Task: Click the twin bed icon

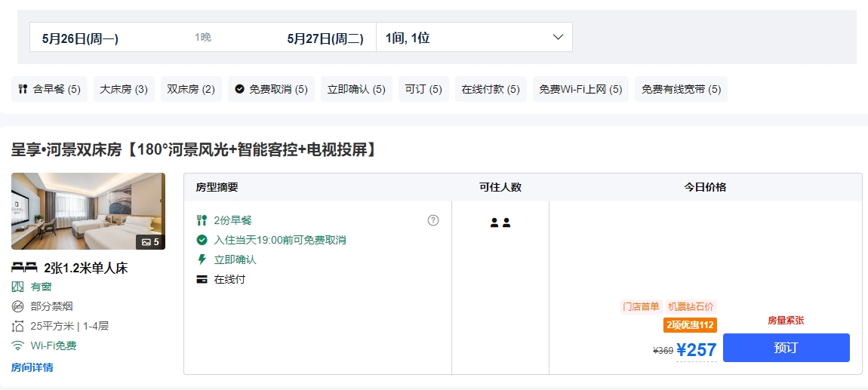Action: [x=25, y=267]
